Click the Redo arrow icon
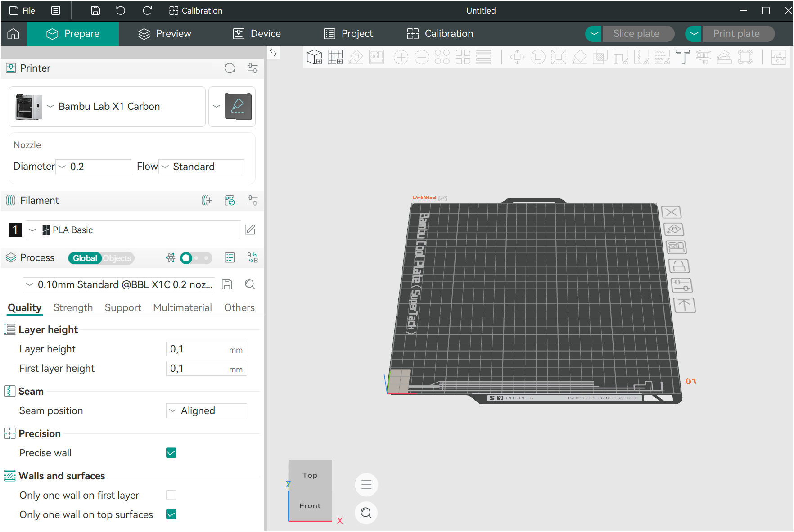Screen dimensions: 794x532 coord(147,10)
